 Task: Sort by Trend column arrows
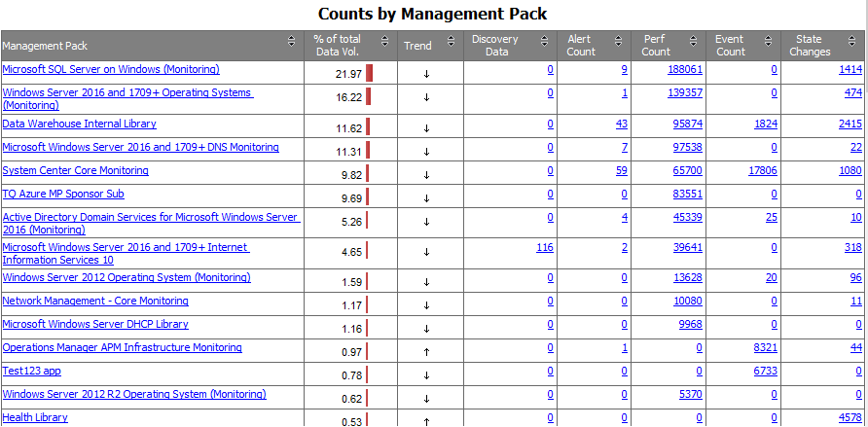pos(452,41)
